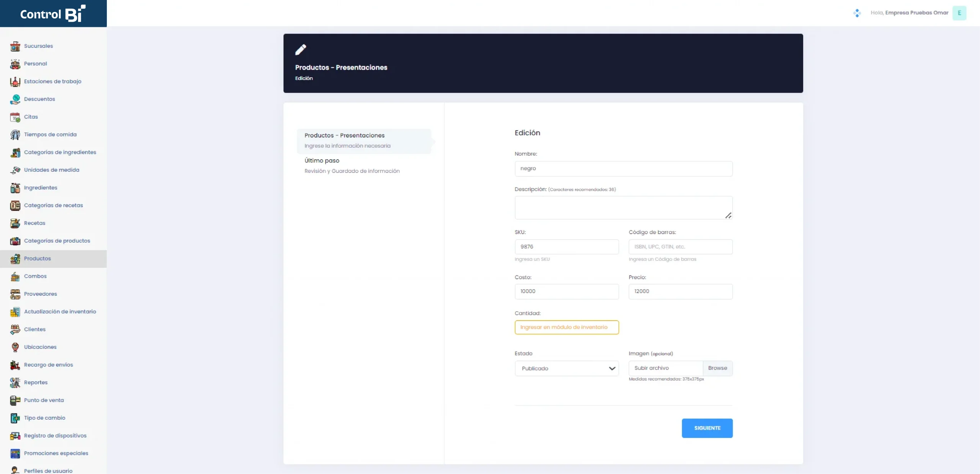Open the Sucursales sidebar icon
The width and height of the screenshot is (980, 474).
[x=15, y=46]
